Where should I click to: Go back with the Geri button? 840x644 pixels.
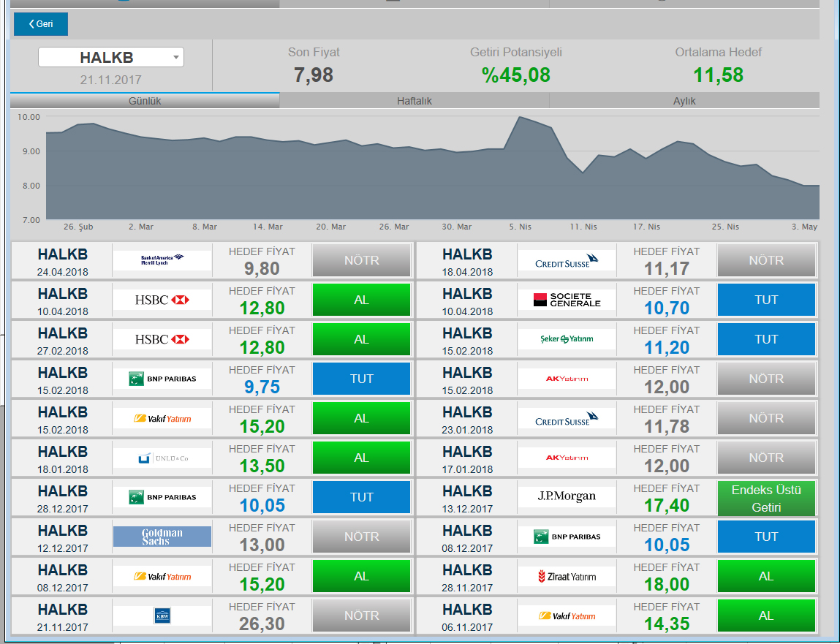click(x=41, y=24)
